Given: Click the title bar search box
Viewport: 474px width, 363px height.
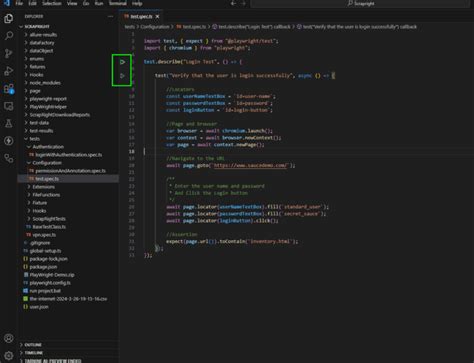Looking at the screenshot, I should [x=360, y=3].
